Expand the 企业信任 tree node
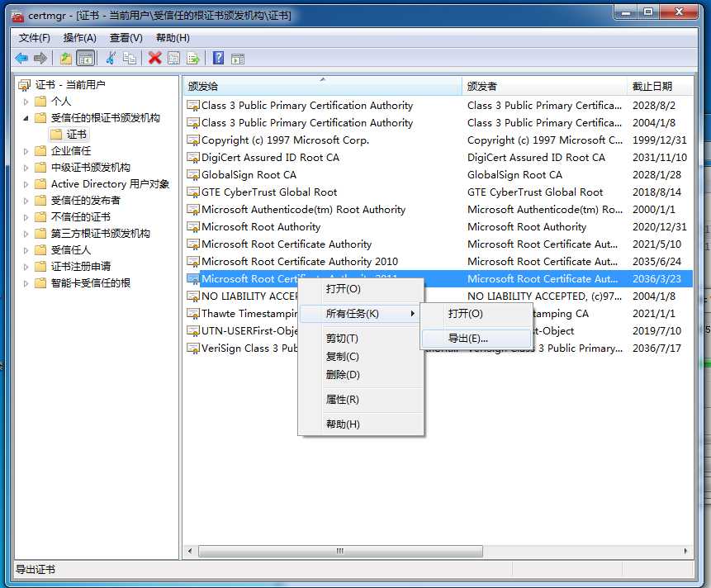The image size is (711, 588). pos(26,151)
